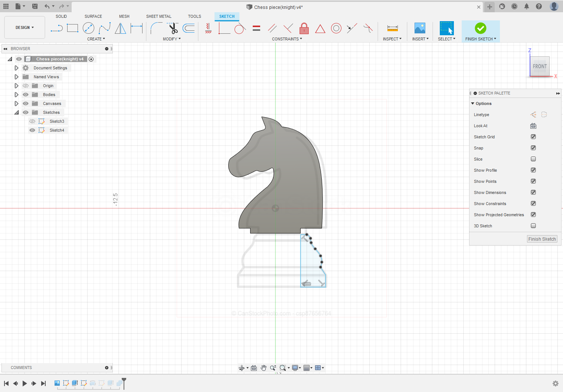Click the timeline end marker
563x392 pixels.
tap(124, 383)
